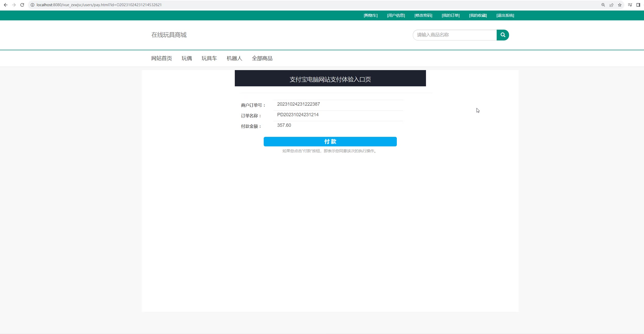Click the share page icon in address bar
Image resolution: width=644 pixels, height=334 pixels.
[x=611, y=5]
